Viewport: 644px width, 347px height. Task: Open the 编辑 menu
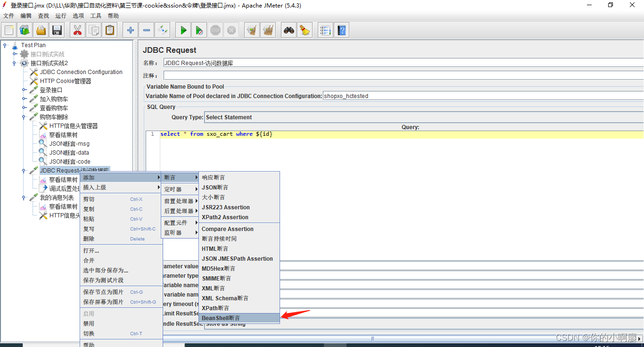26,16
